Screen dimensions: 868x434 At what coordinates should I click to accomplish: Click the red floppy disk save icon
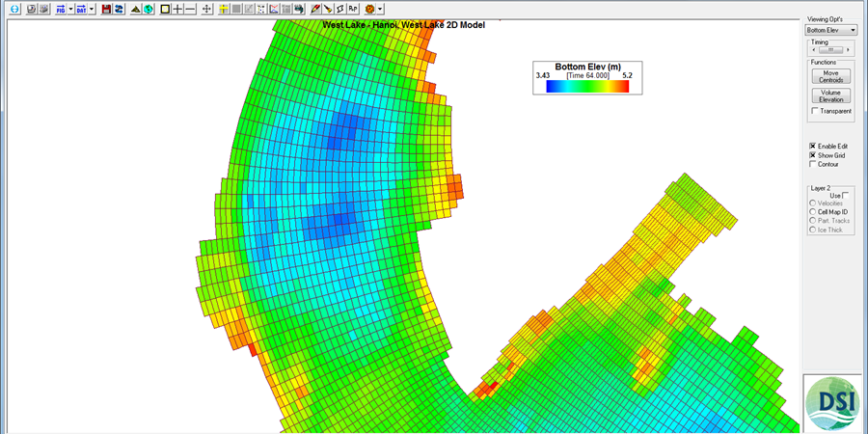click(x=106, y=9)
